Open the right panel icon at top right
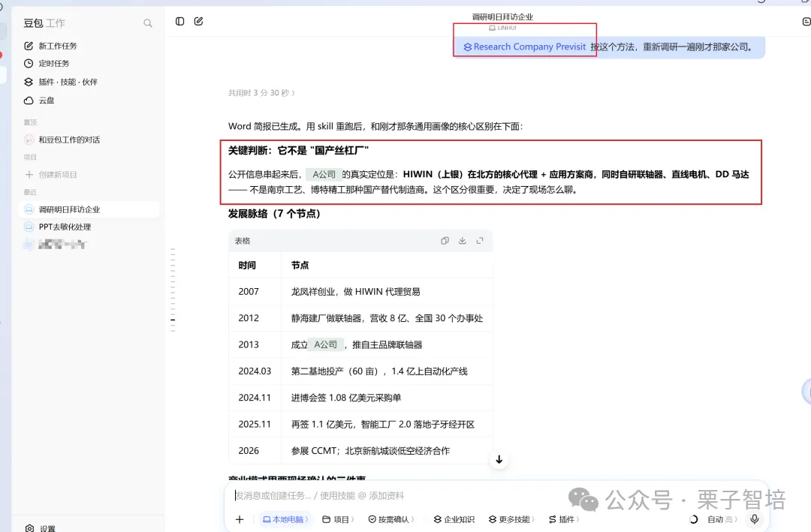The width and height of the screenshot is (811, 532). [x=806, y=21]
